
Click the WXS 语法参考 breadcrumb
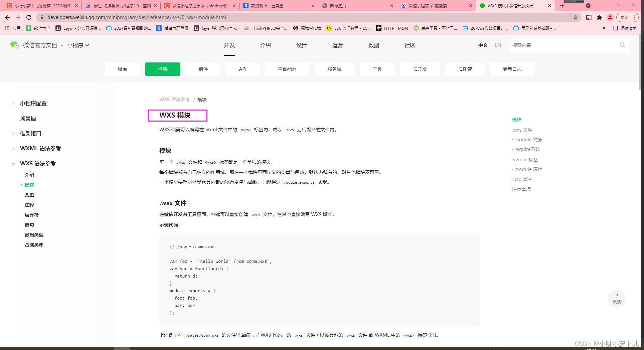point(174,100)
